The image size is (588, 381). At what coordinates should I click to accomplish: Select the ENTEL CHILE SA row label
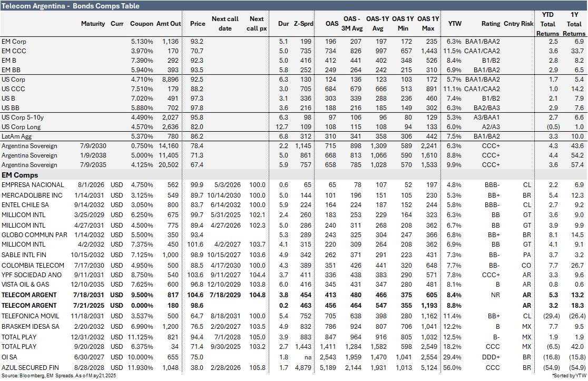(25, 205)
